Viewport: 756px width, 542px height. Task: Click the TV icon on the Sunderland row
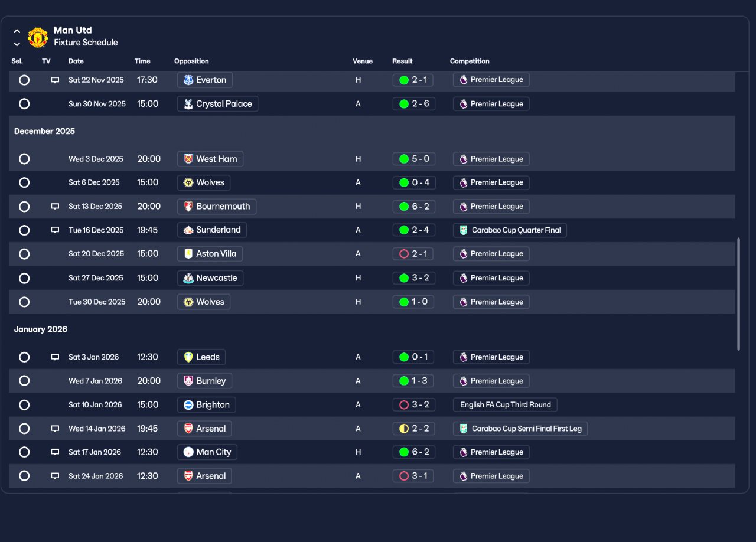tap(55, 230)
